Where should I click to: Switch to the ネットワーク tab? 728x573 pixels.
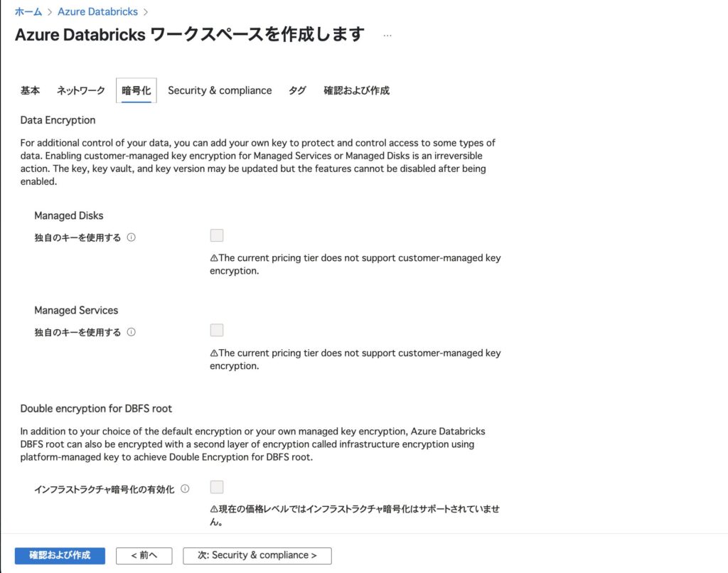tap(81, 90)
